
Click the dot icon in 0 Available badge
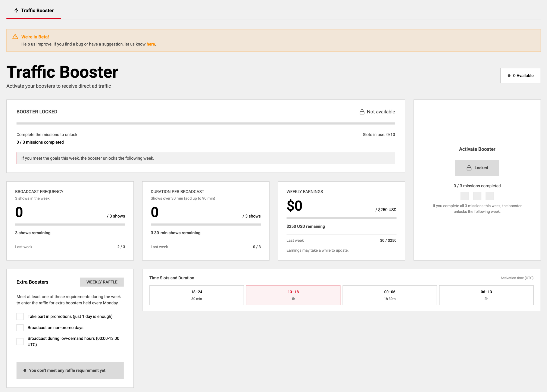point(509,76)
